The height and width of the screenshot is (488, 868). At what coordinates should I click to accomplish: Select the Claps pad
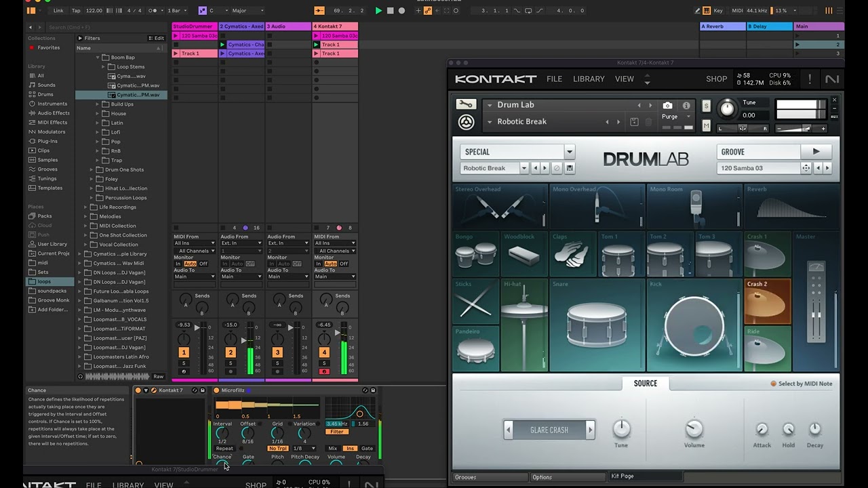573,254
